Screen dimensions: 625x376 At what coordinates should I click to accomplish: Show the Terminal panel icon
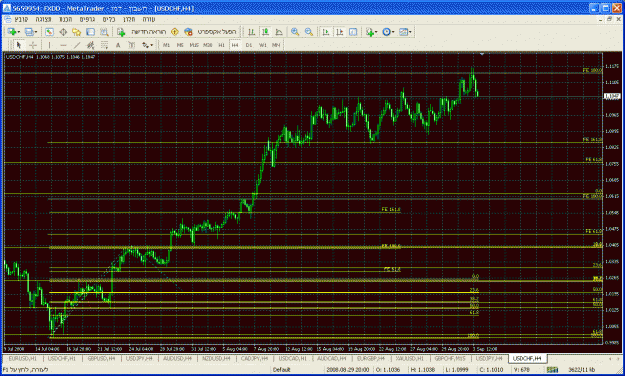90,32
